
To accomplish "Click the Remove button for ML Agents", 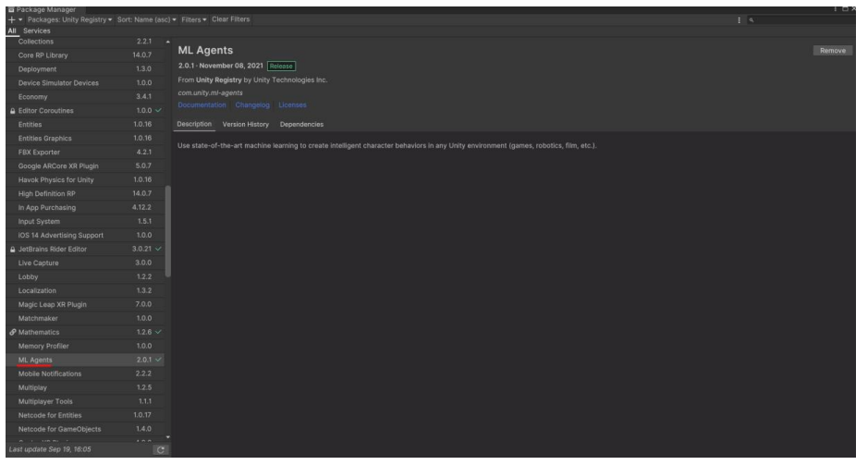I will click(833, 50).
